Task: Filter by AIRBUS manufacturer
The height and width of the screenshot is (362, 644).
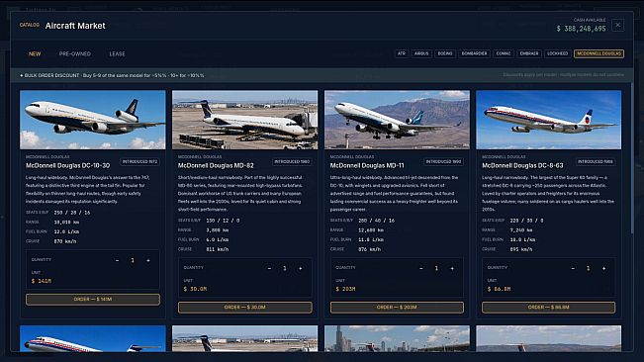Action: pos(421,53)
